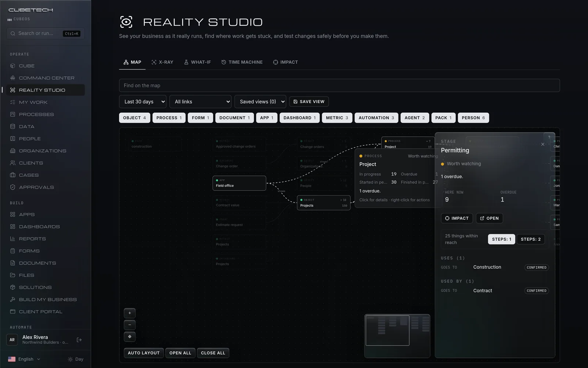Open the People section
Viewport: 588px width, 368px height.
coord(46,139)
